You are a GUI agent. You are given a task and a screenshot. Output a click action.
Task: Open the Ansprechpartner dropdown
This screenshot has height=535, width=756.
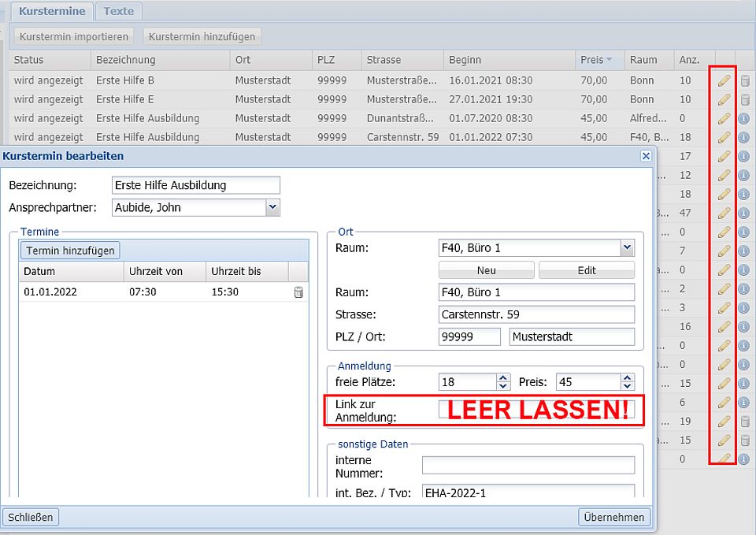pyautogui.click(x=272, y=207)
